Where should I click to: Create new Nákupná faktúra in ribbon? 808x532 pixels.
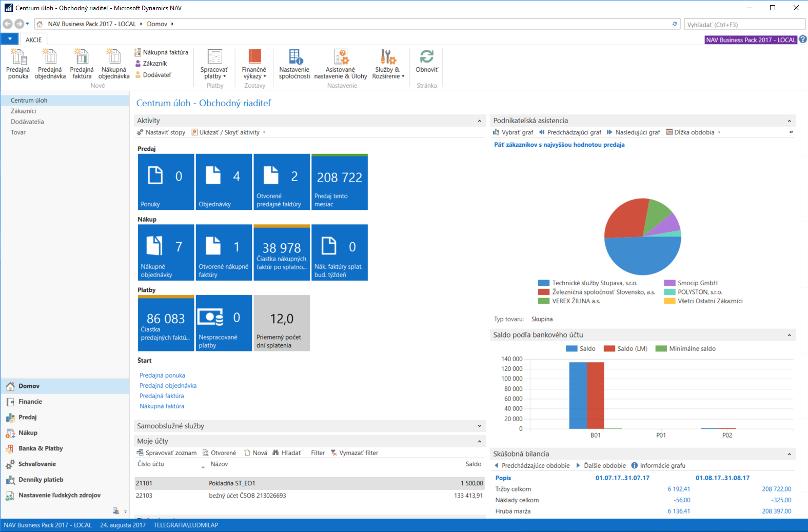pos(161,52)
